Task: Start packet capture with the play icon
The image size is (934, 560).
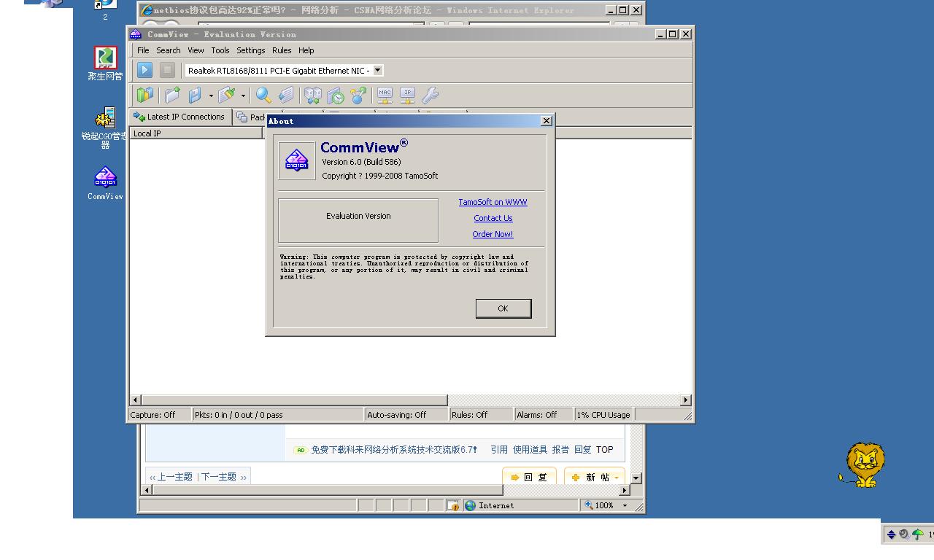Action: point(144,69)
